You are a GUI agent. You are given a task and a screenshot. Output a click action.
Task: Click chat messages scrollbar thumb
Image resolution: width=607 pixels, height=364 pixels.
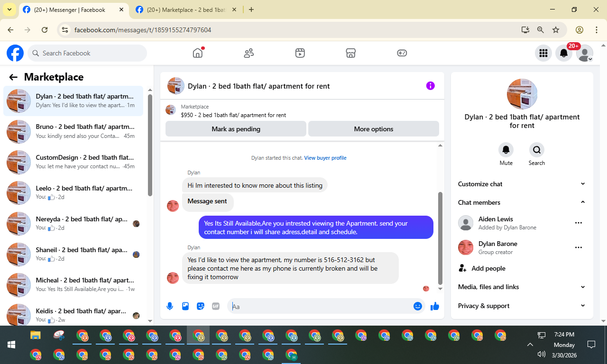(440, 238)
